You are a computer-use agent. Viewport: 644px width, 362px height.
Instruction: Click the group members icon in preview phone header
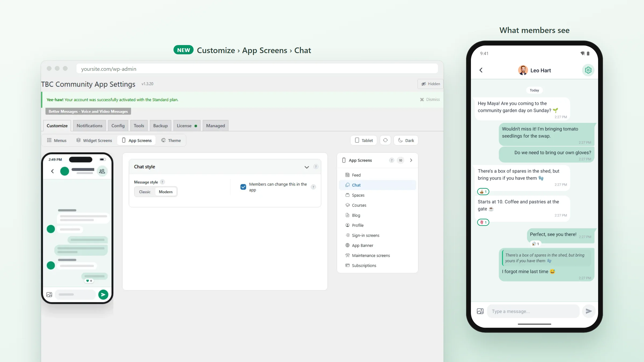tap(102, 171)
